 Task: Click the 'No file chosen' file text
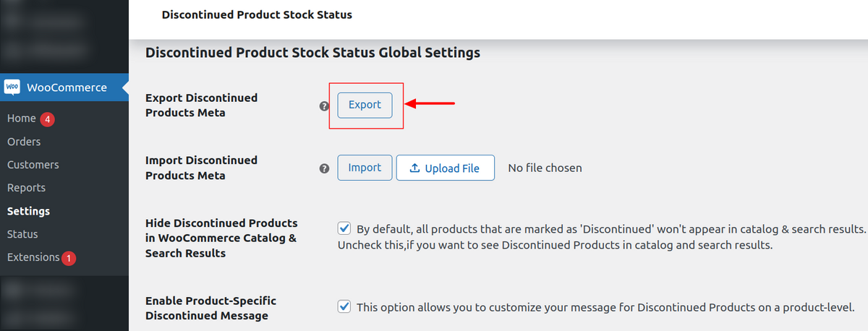pos(545,168)
